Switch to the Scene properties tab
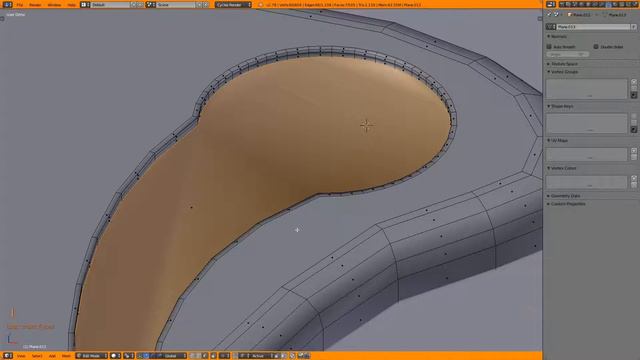This screenshot has width=640, height=360. [576, 4]
